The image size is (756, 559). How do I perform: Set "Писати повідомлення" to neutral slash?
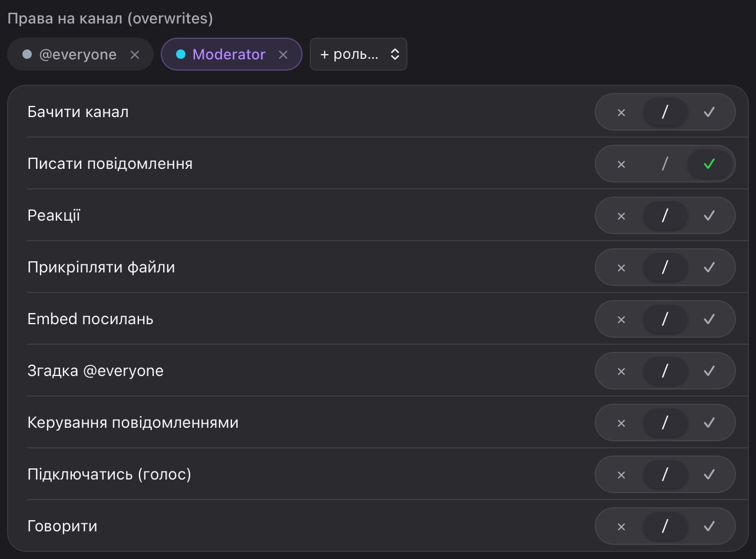665,164
